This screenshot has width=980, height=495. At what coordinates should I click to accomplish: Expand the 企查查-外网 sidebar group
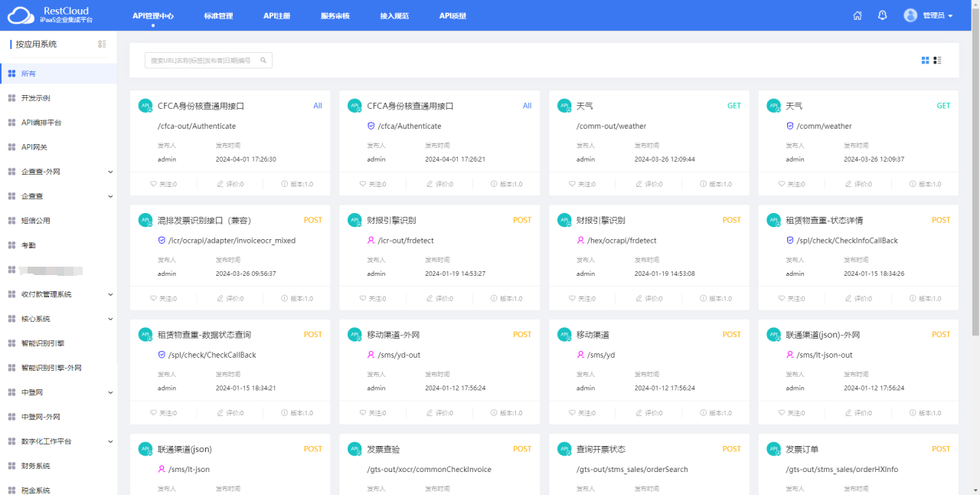click(110, 172)
